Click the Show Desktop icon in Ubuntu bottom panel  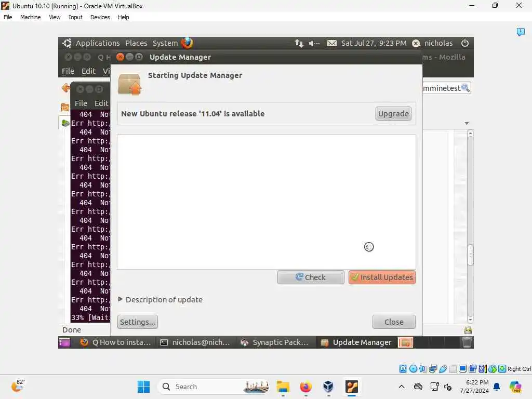click(64, 342)
